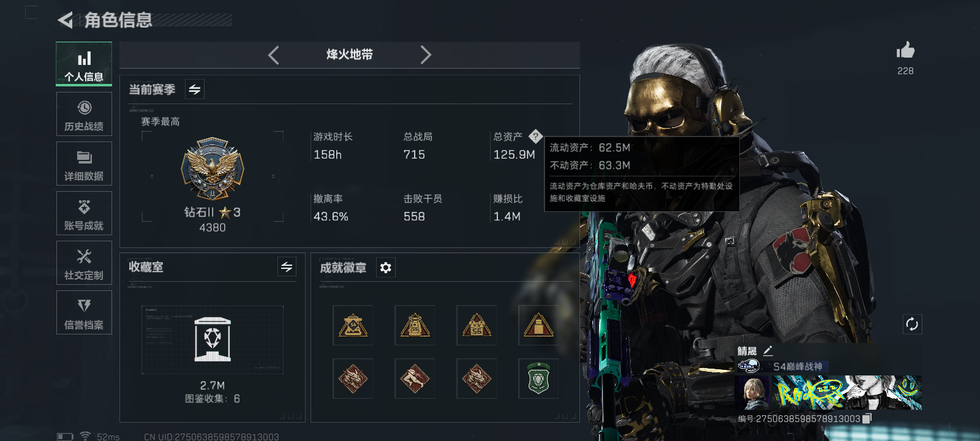The height and width of the screenshot is (441, 980).
Task: Select the green shield achievement badge
Action: 538,379
